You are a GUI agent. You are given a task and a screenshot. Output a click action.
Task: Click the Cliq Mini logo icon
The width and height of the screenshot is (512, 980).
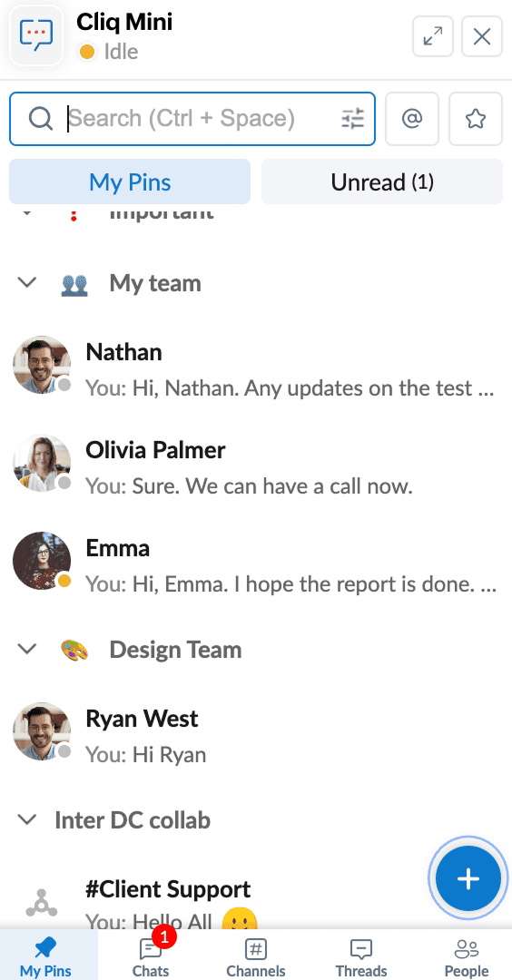click(x=36, y=35)
